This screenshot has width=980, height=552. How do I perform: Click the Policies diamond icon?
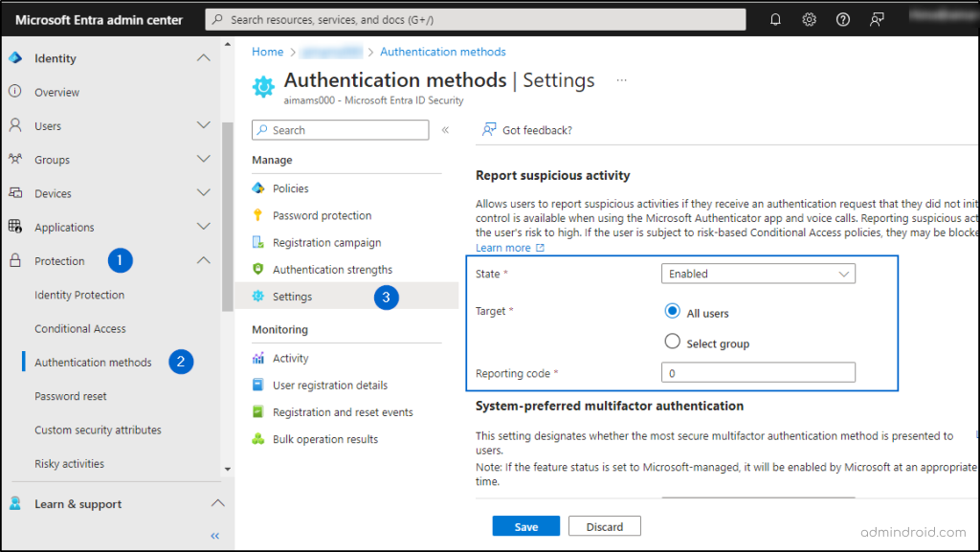pos(258,188)
